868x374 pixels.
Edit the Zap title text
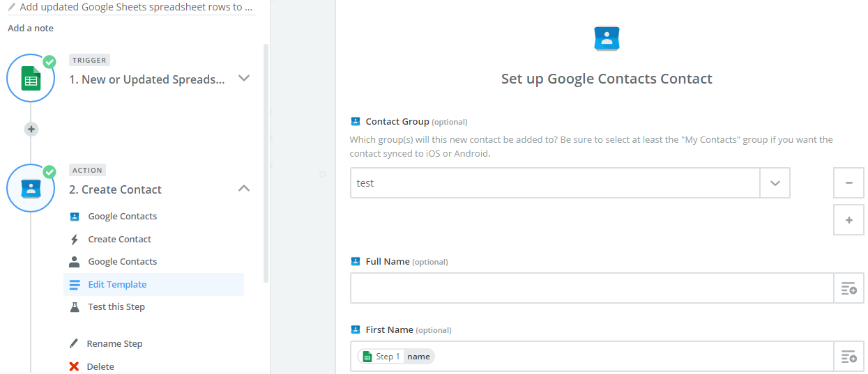[x=136, y=7]
